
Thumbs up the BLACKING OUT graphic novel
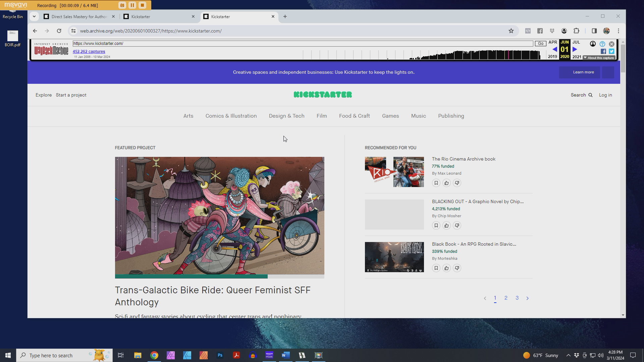click(x=446, y=226)
